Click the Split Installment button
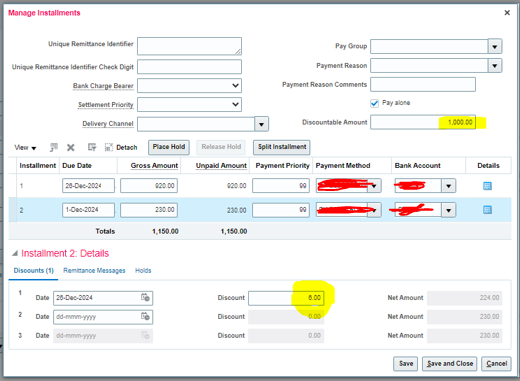 (282, 147)
